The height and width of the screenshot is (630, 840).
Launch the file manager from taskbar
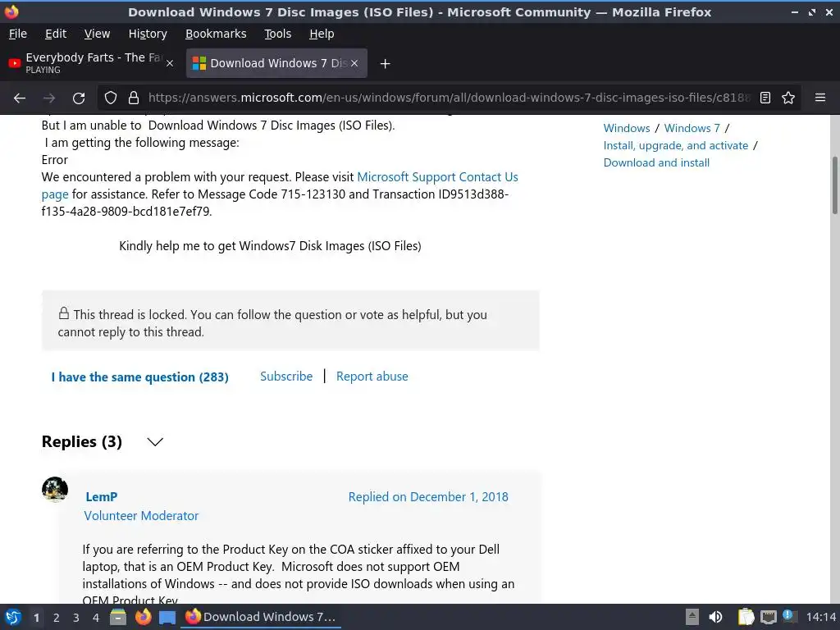pyautogui.click(x=118, y=617)
